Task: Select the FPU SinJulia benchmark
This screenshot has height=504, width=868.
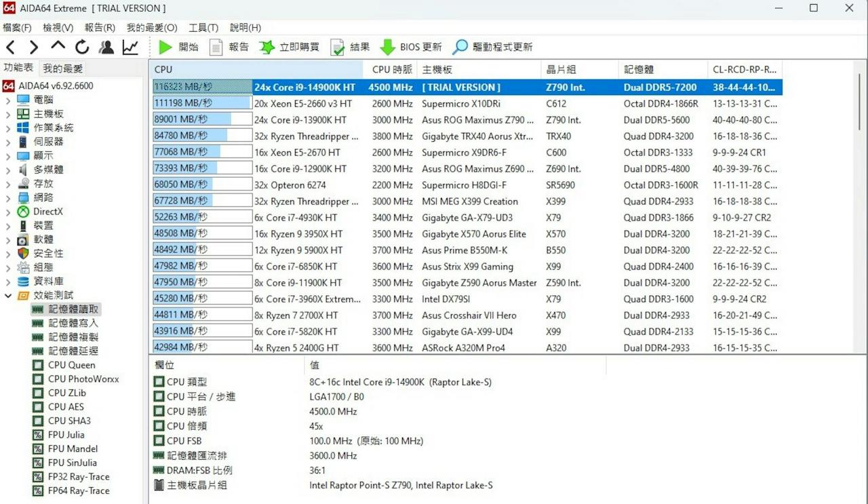Action: pos(64,463)
